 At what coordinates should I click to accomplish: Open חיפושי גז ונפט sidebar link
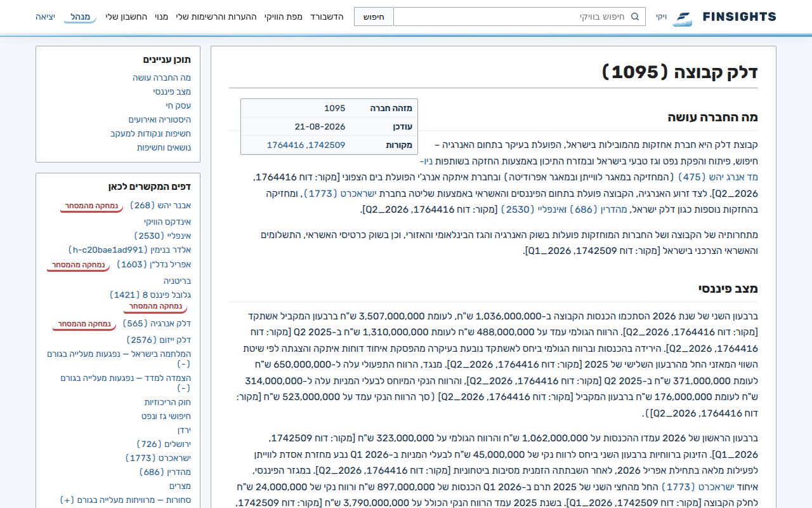click(166, 416)
